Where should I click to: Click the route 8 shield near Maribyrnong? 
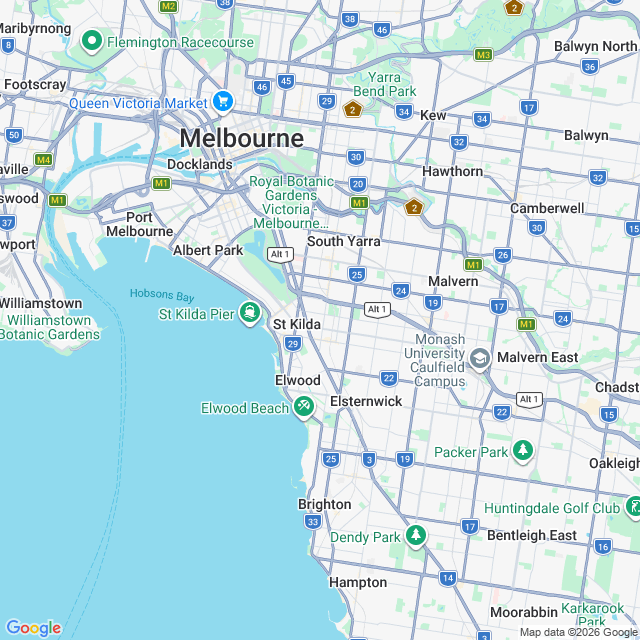[x=8, y=45]
